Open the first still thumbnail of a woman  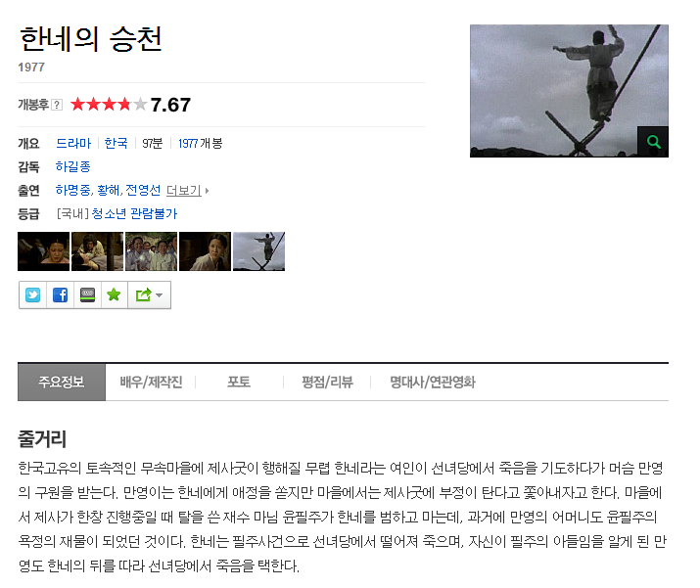tap(43, 251)
